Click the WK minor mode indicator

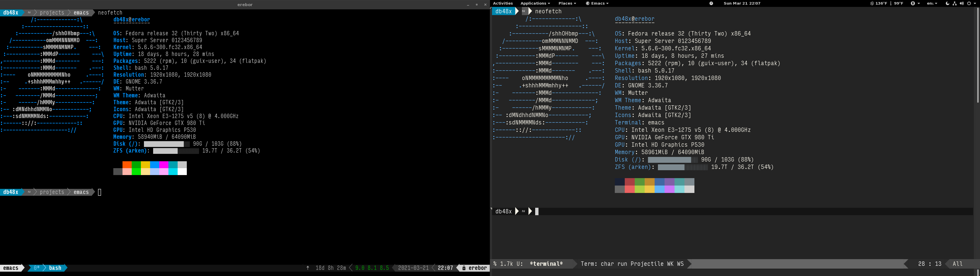pyautogui.click(x=670, y=264)
